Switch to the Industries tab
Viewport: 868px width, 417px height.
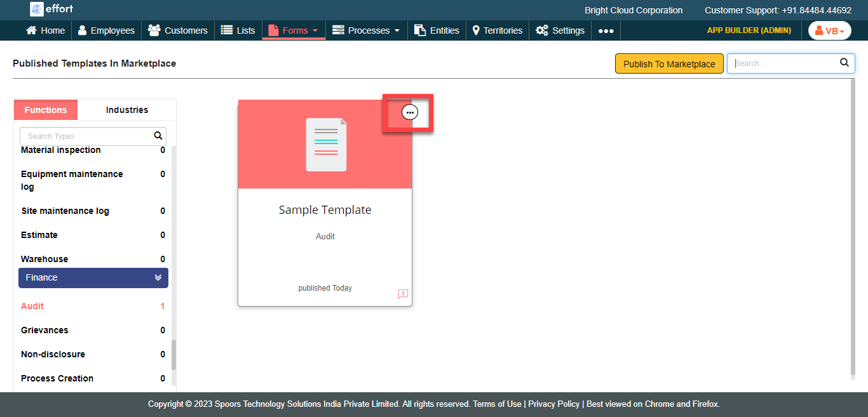pos(127,110)
